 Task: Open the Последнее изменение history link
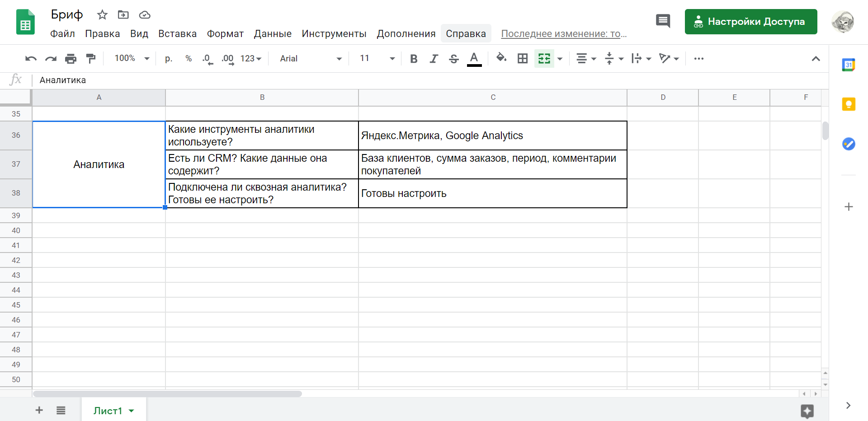click(x=564, y=34)
